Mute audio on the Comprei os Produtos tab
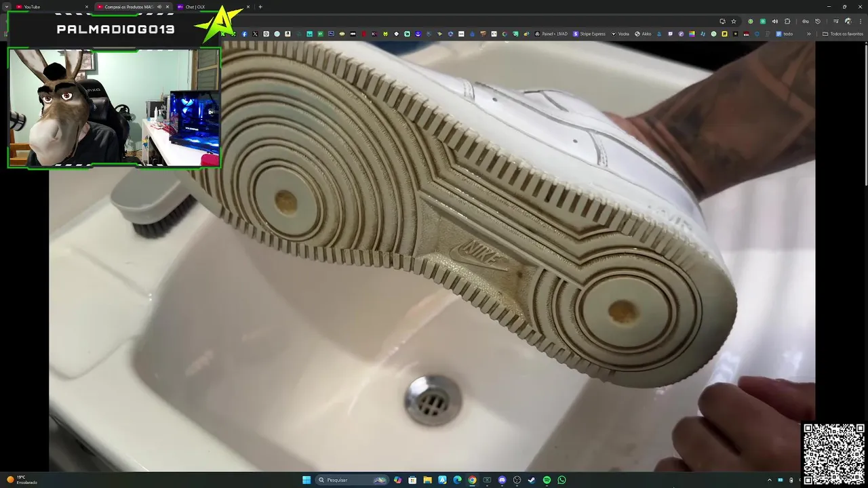 (x=159, y=7)
